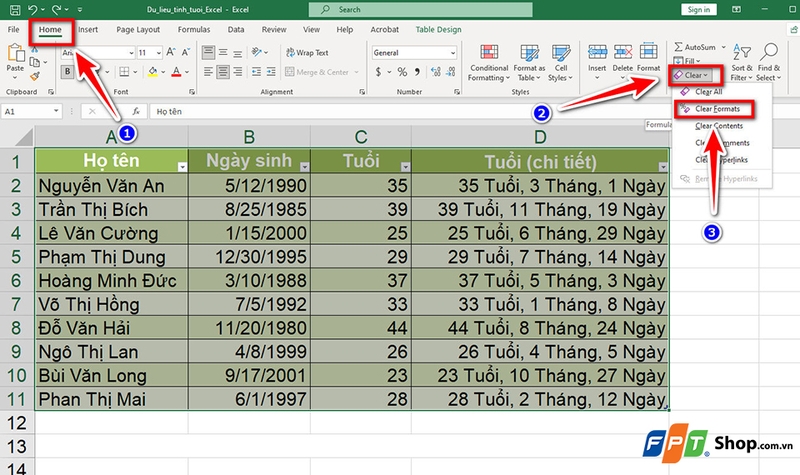
Task: Toggle Align Right icon
Action: (238, 72)
